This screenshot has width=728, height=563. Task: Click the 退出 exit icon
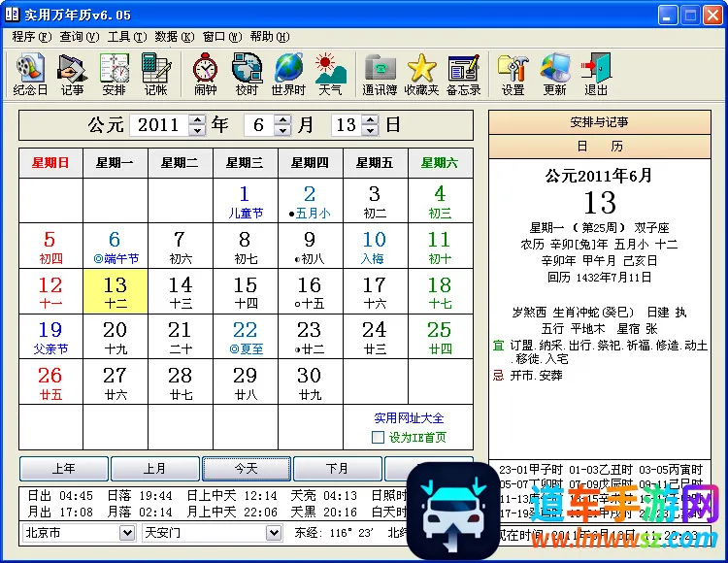[596, 74]
